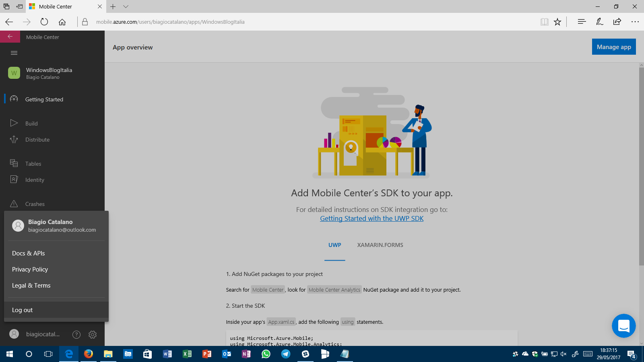The image size is (644, 362).
Task: Click the set tabs aside icon
Action: (x=19, y=6)
